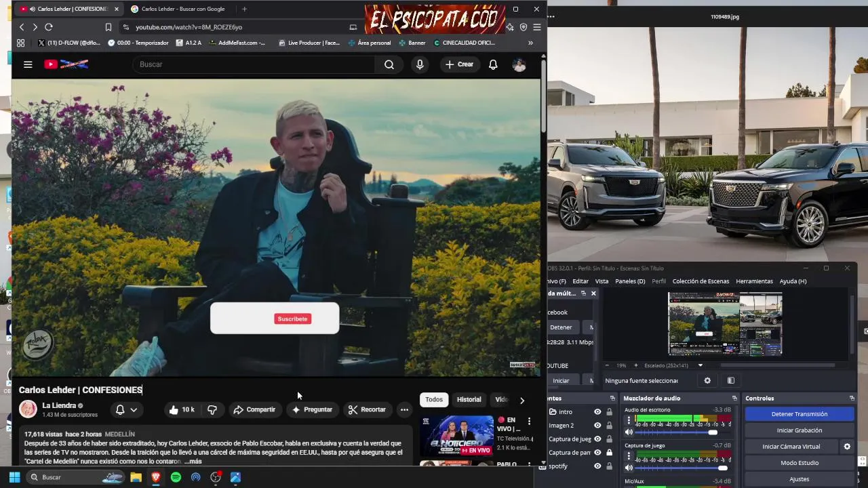Open the YouTube account avatar menu

pyautogui.click(x=519, y=64)
